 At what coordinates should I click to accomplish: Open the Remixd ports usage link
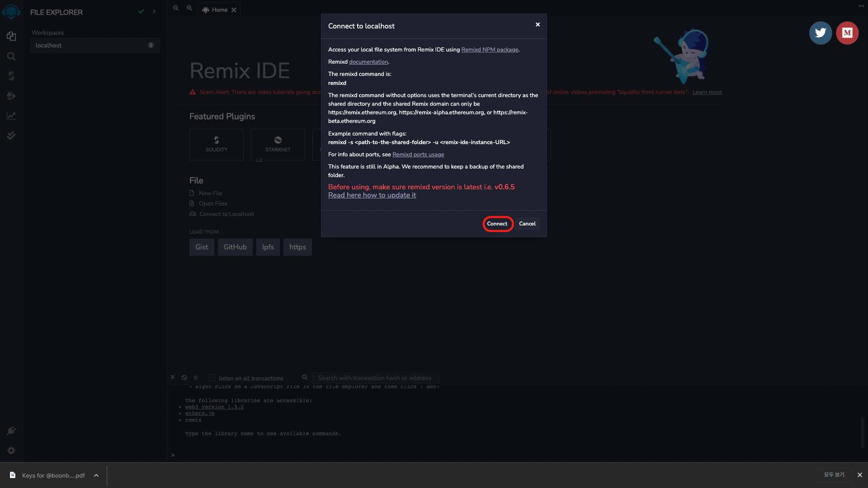pyautogui.click(x=418, y=155)
